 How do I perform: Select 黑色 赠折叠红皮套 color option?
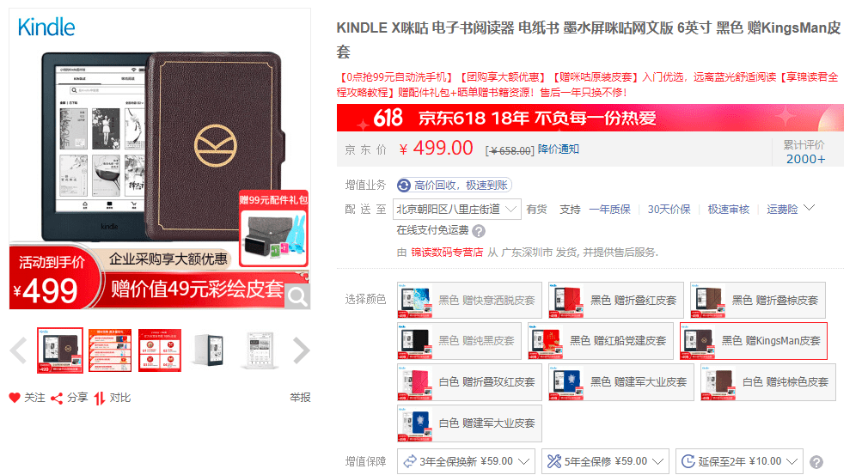[615, 301]
